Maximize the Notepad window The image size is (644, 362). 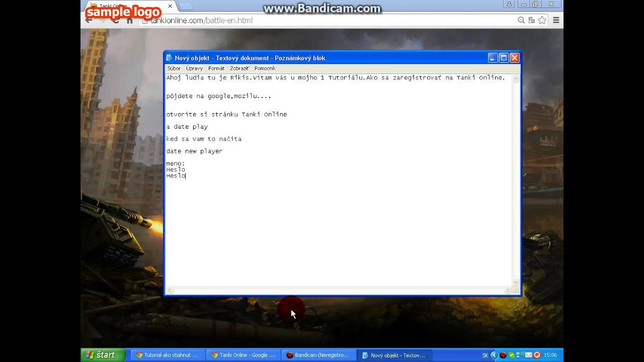click(504, 58)
